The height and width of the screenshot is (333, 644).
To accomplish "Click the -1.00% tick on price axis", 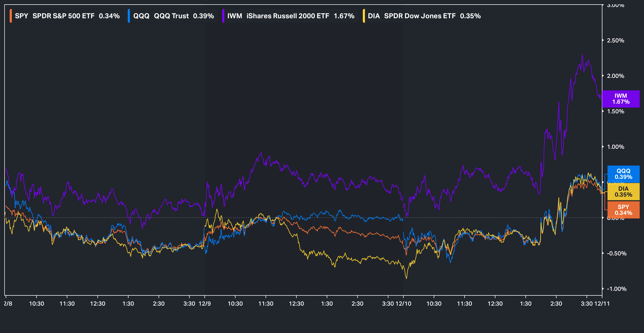I will 616,289.
